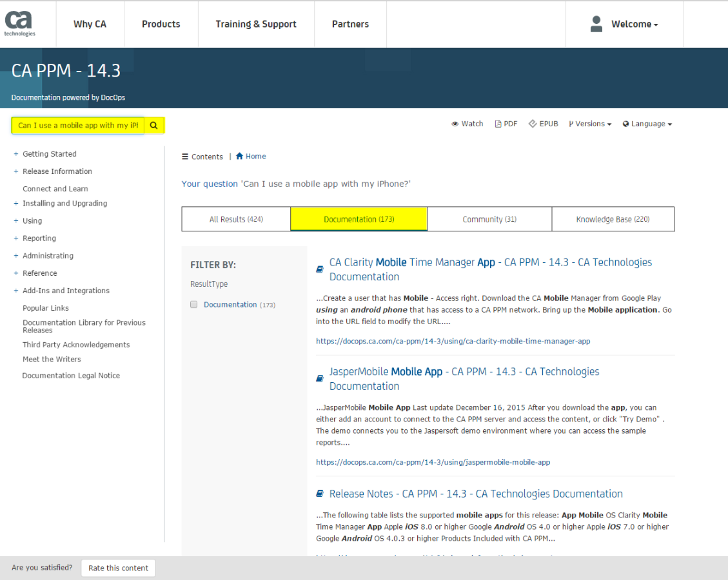Click the EPUB diamond icon
Screen dimensions: 728x580
click(533, 124)
